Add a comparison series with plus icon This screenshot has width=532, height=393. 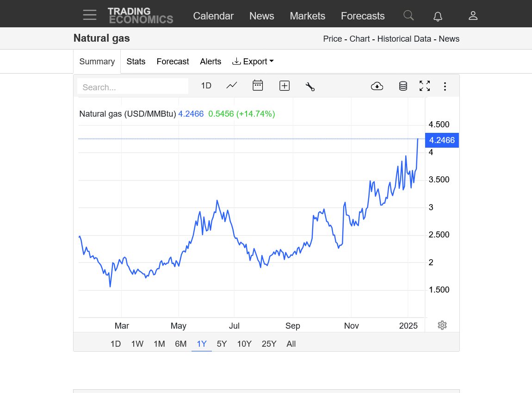pos(285,86)
